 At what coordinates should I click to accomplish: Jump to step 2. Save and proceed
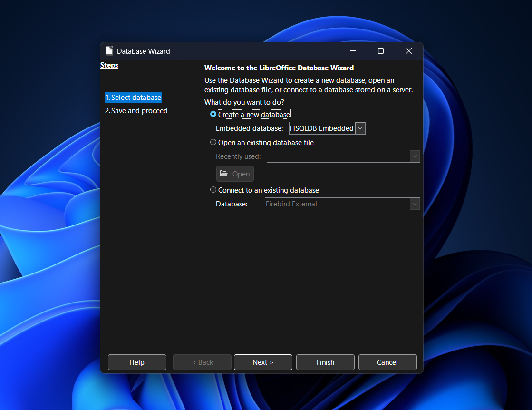coord(136,111)
